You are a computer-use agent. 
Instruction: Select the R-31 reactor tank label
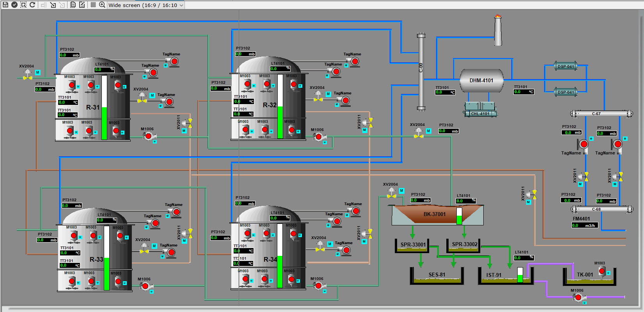(x=93, y=107)
